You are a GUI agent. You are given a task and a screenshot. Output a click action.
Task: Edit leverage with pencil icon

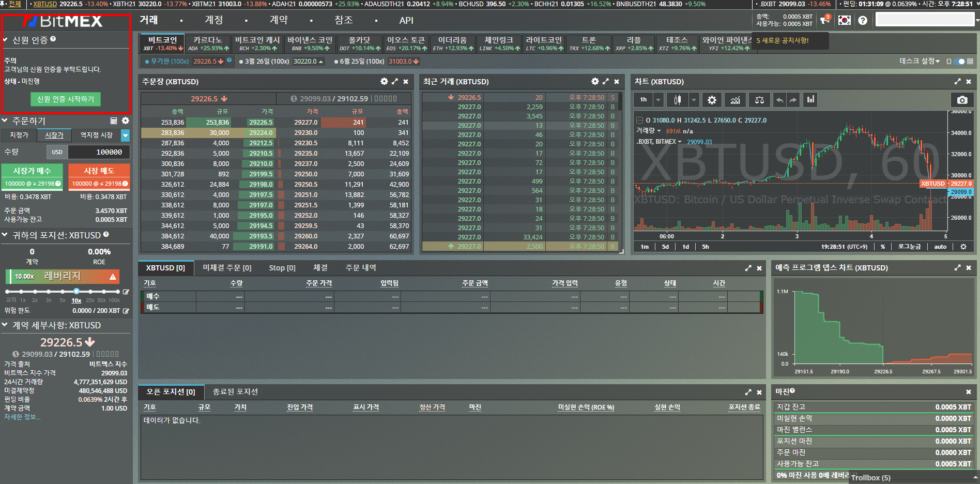[126, 292]
